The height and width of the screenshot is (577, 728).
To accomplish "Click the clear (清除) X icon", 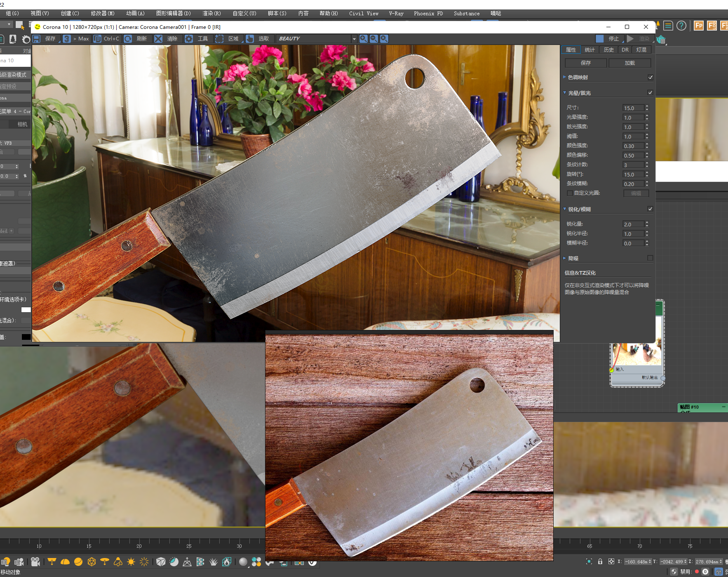I will coord(158,39).
